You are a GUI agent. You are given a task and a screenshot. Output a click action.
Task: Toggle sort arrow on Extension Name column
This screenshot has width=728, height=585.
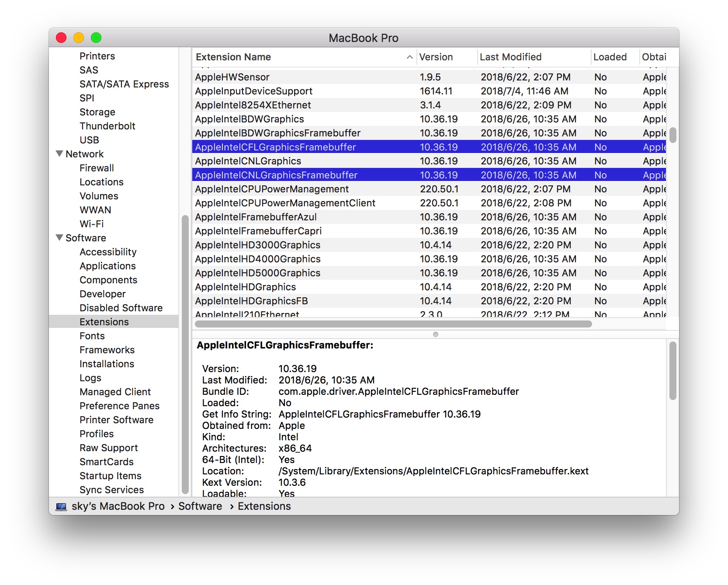(409, 57)
